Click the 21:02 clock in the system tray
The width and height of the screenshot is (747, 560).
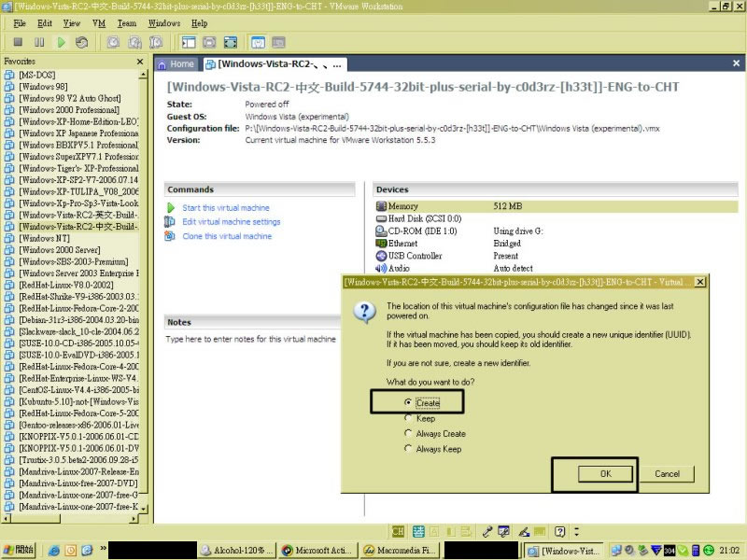729,550
